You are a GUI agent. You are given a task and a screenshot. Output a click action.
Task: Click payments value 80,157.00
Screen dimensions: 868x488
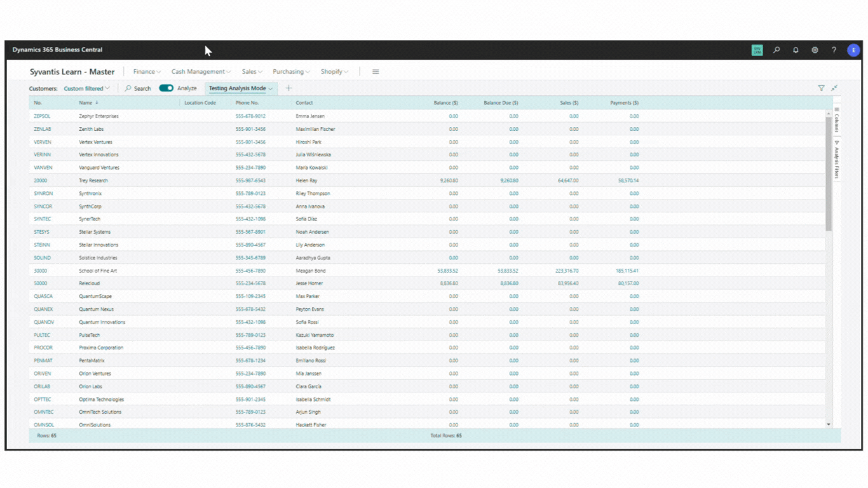coord(628,283)
